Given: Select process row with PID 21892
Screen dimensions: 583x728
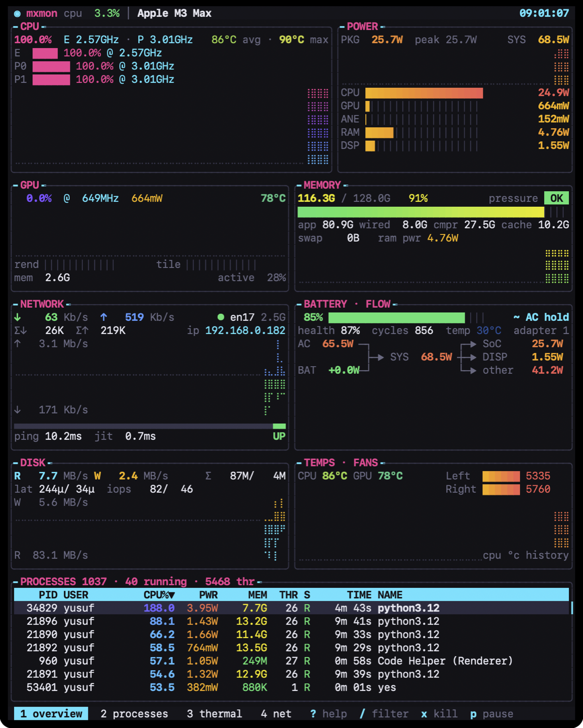Looking at the screenshot, I should tap(291, 647).
